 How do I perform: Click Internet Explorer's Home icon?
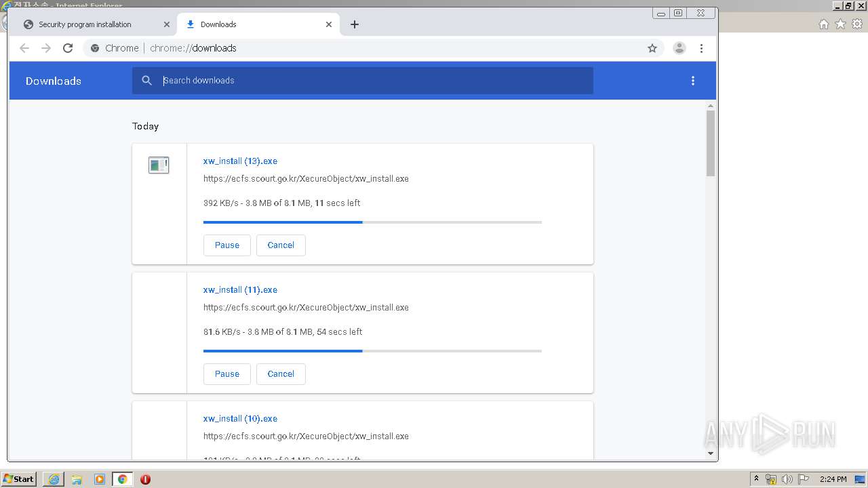click(823, 24)
